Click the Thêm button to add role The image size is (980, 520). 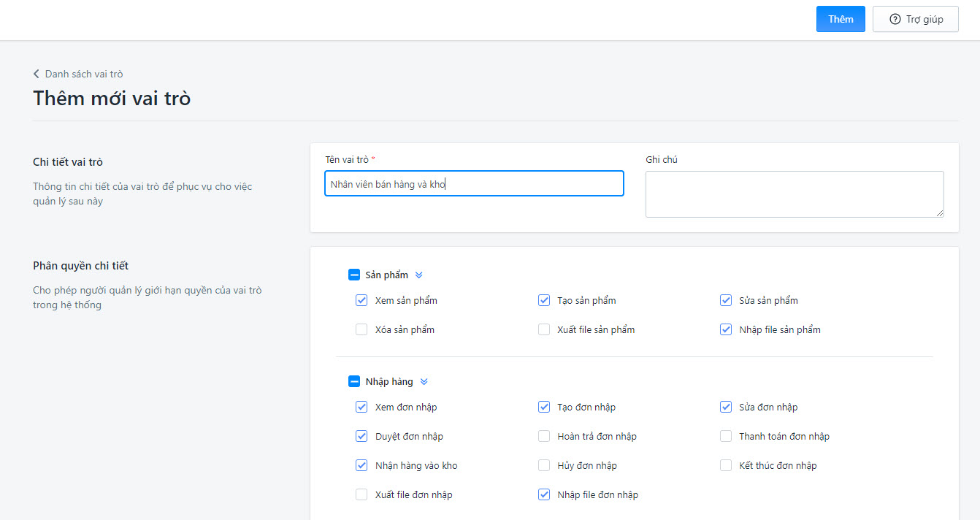tap(841, 20)
